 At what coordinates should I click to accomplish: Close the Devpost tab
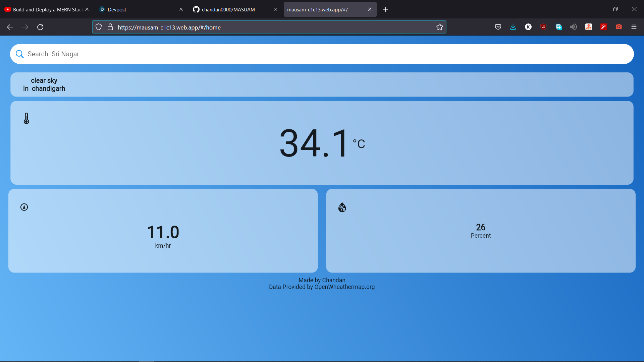click(x=181, y=9)
